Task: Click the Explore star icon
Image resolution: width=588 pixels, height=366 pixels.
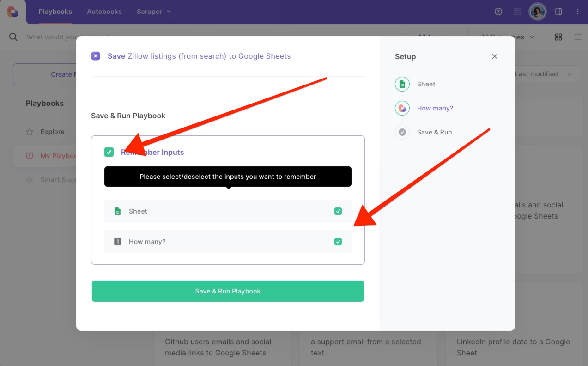Action: [30, 132]
